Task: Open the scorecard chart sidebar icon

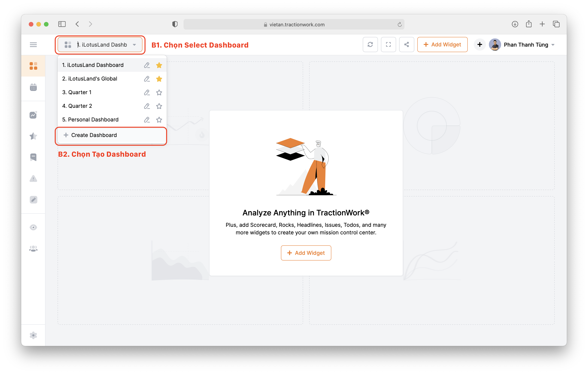Action: pos(33,115)
